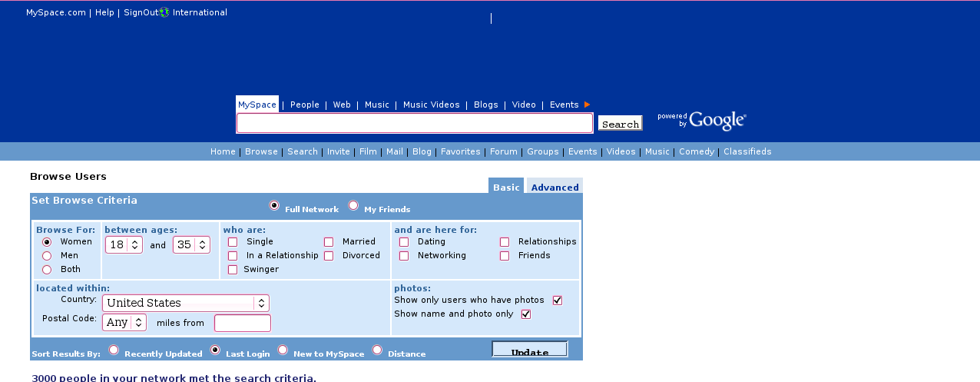This screenshot has width=980, height=382.
Task: Open the Help link
Action: [104, 12]
